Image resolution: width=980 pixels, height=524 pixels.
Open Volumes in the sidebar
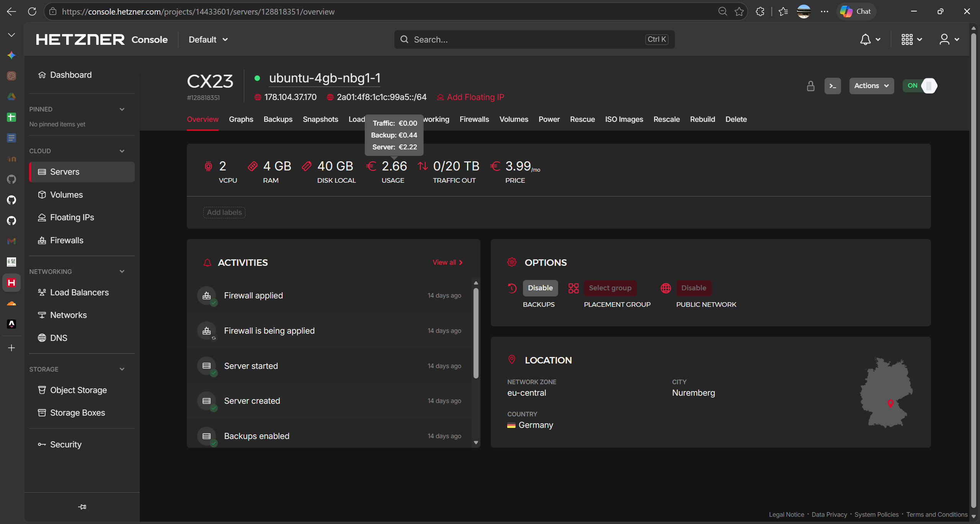point(82,195)
